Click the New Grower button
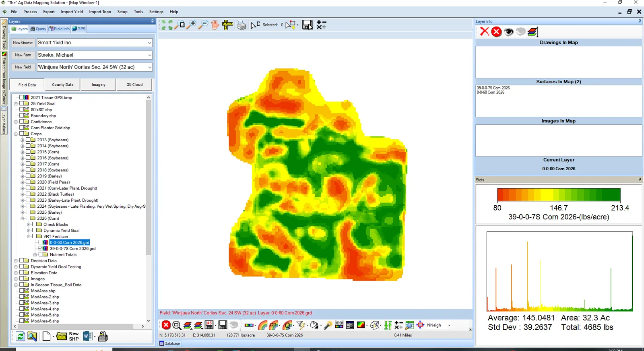644x351 pixels. point(23,43)
